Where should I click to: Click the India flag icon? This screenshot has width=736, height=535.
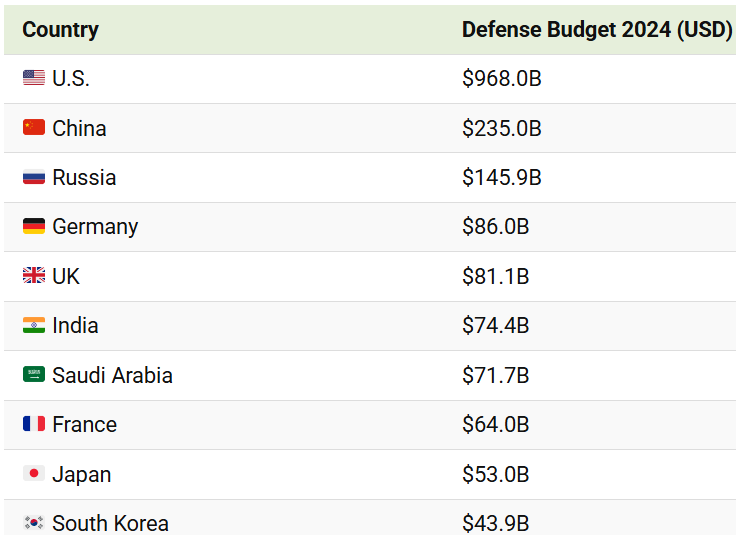coord(34,326)
